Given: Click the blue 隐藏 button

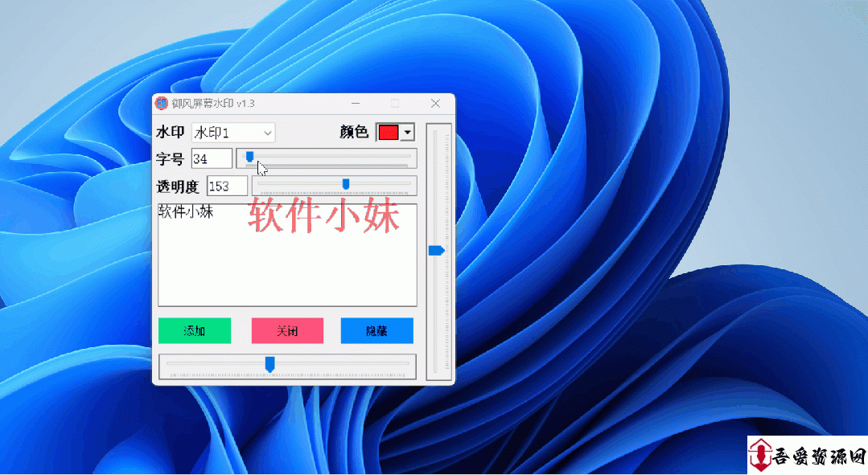Looking at the screenshot, I should click(377, 330).
